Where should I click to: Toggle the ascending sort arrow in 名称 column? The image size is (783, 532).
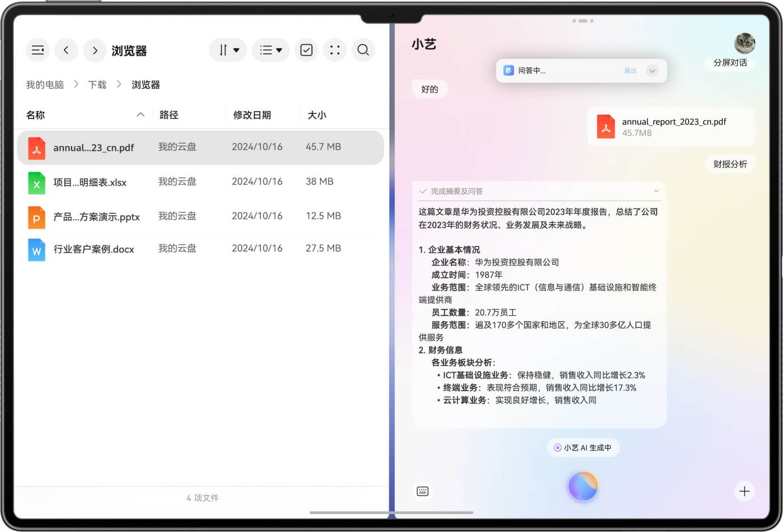point(140,115)
